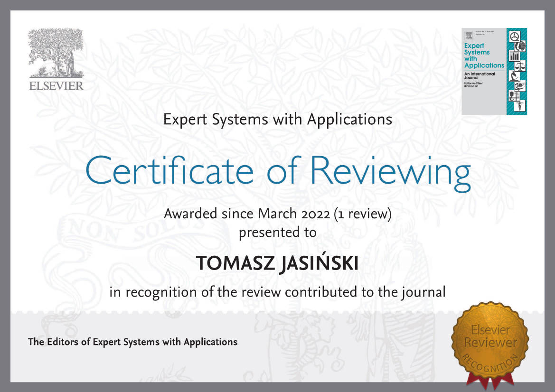Click the caduceus icon at cover bottom
Image resolution: width=555 pixels, height=392 pixels.
[x=520, y=105]
